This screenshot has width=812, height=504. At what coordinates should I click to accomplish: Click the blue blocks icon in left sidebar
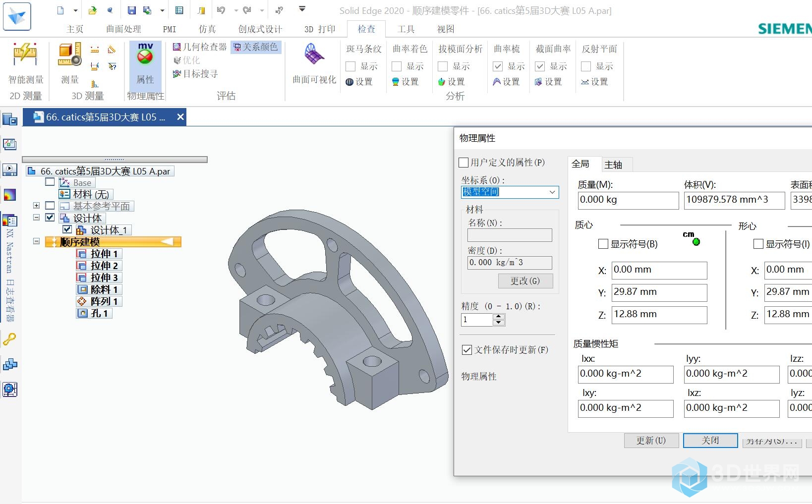coord(10,364)
